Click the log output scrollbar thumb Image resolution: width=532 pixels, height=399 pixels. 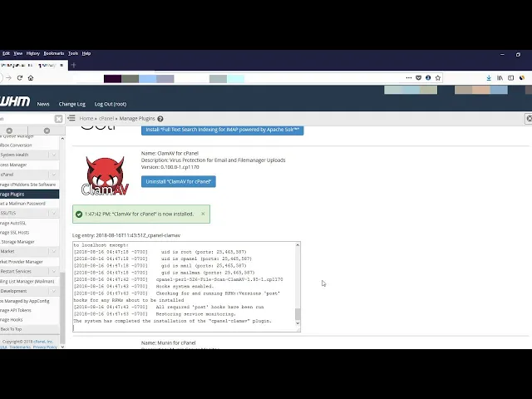point(298,314)
